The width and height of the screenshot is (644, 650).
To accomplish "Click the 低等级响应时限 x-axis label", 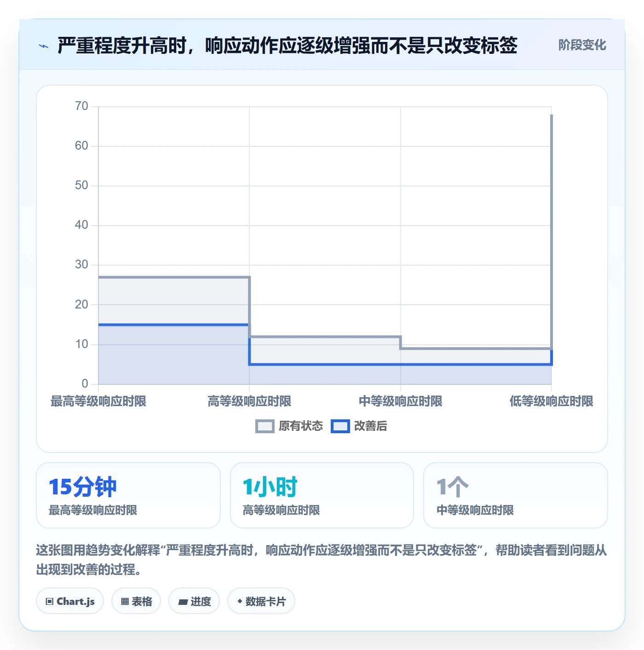I will pyautogui.click(x=552, y=401).
